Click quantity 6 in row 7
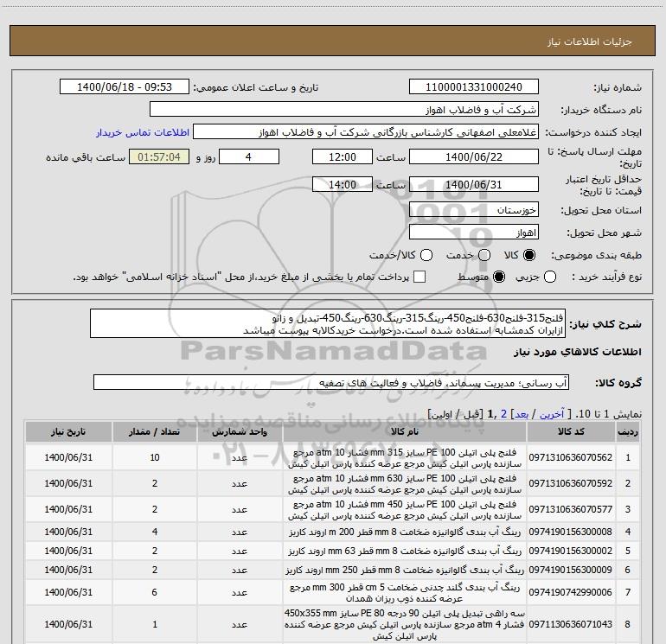This screenshot has height=644, width=666. pos(155,592)
